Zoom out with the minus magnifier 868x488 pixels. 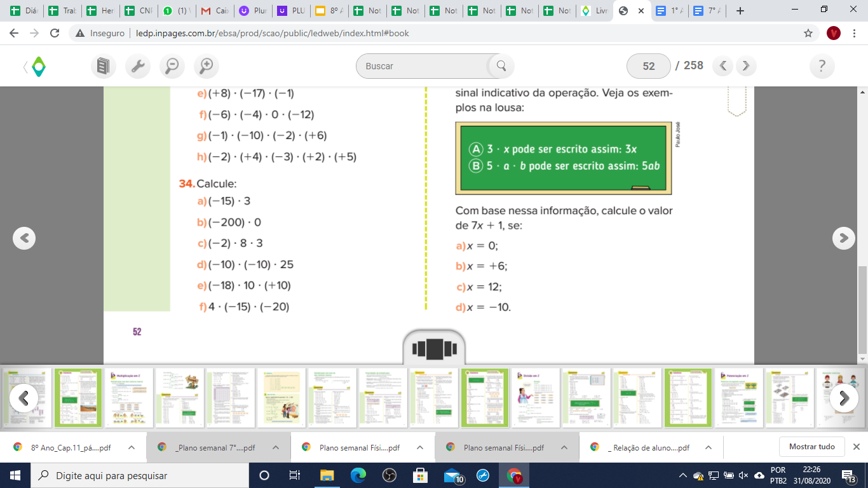pos(172,66)
